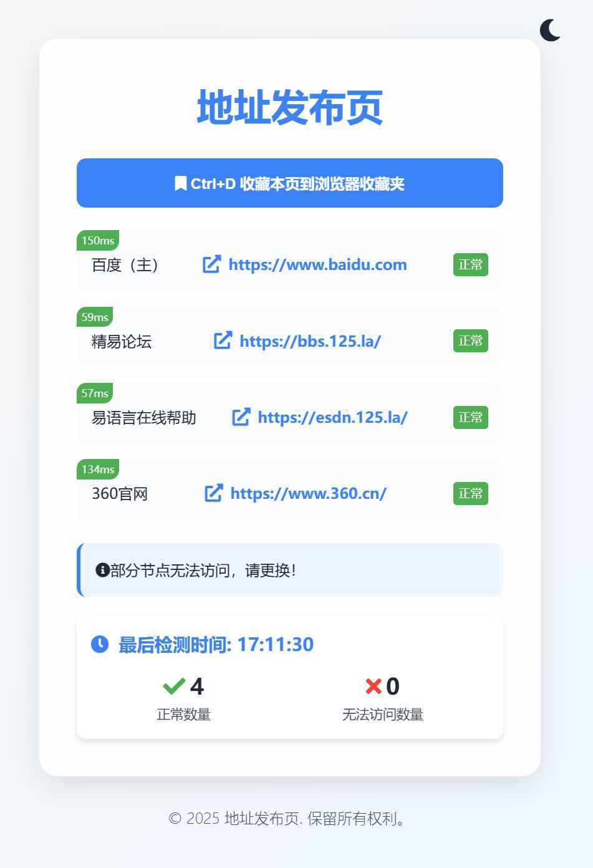Click the 59ms latency badge above 精易论坛
Viewport: 593px width, 868px height.
(94, 317)
